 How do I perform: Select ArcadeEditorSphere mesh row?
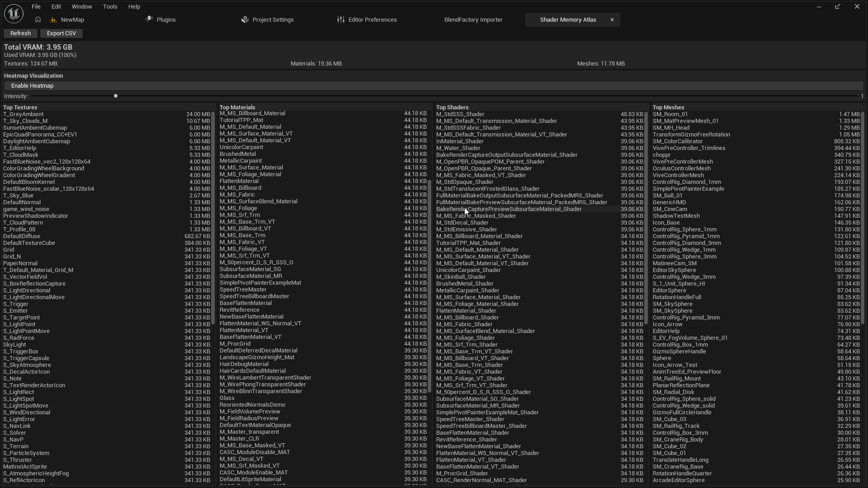click(x=756, y=480)
